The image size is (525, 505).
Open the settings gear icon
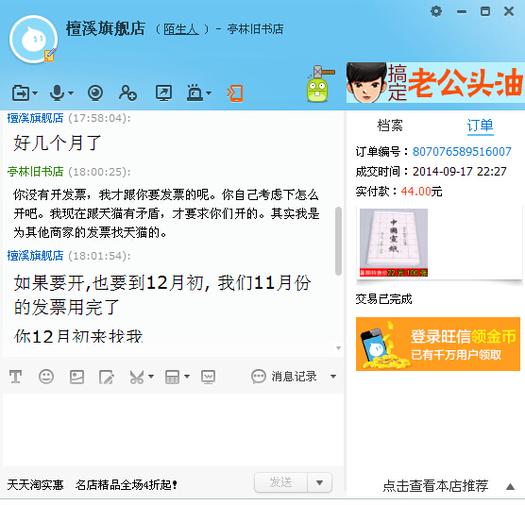[x=436, y=11]
